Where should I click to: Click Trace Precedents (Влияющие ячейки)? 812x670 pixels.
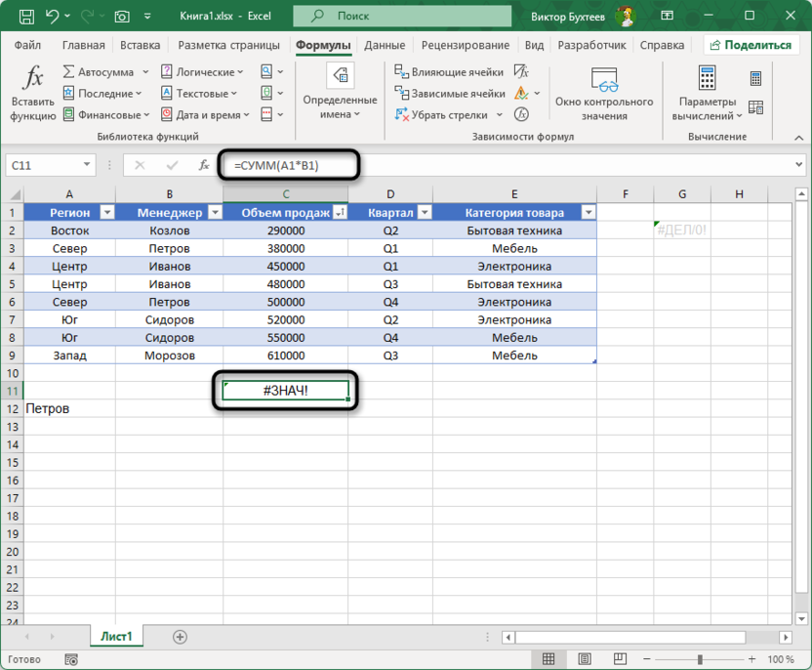(449, 72)
